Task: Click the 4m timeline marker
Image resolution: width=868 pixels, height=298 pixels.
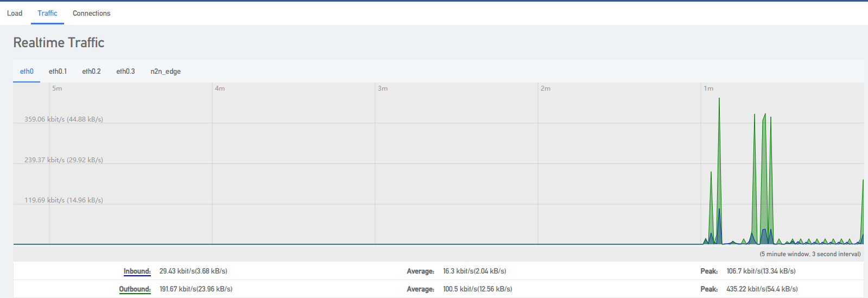Action: coord(220,88)
